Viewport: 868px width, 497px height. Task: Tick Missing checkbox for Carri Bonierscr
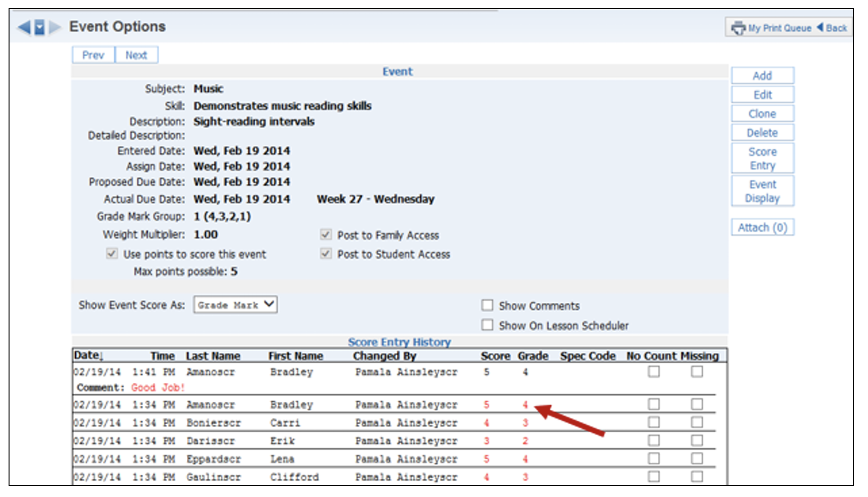click(696, 422)
